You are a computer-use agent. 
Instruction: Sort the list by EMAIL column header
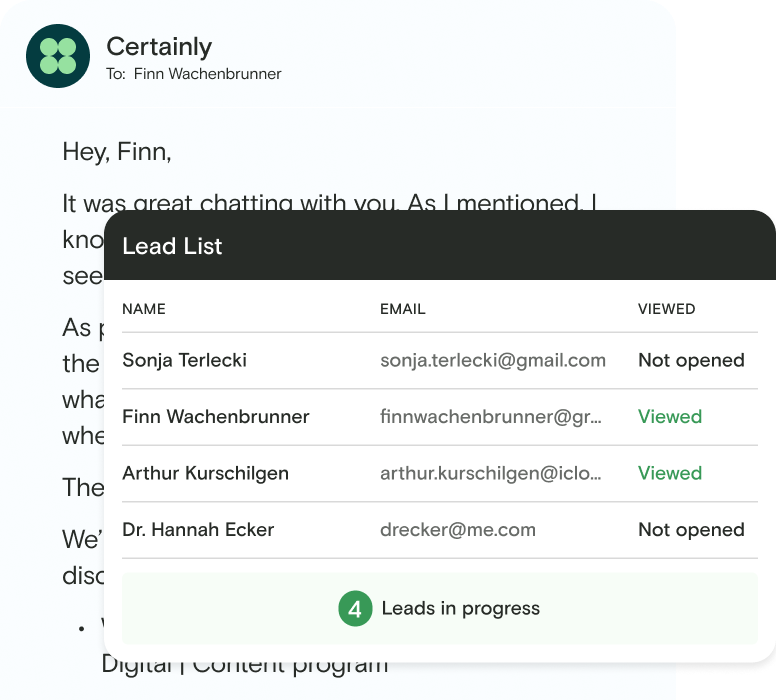403,309
